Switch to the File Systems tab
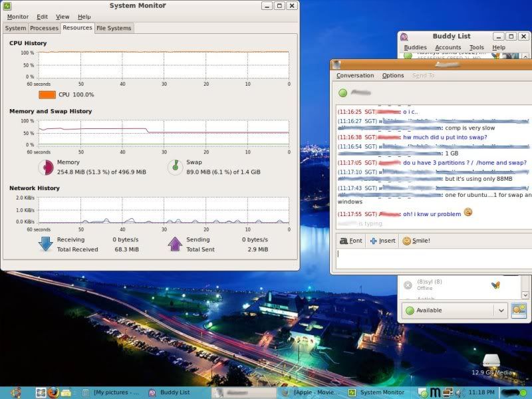The height and width of the screenshot is (399, 532). pos(114,28)
